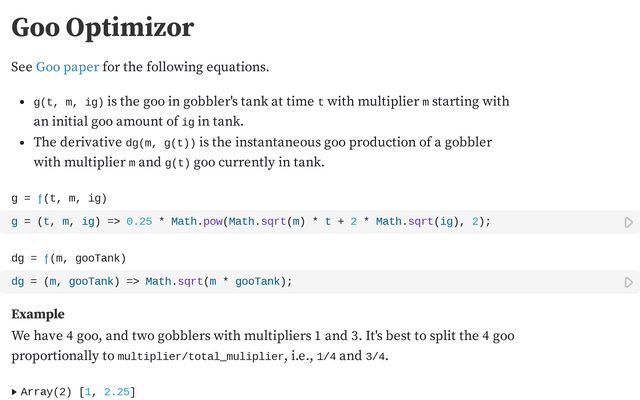Viewport: 640px width, 400px height.
Task: Expand the Array(2) output
Action: (x=13, y=391)
